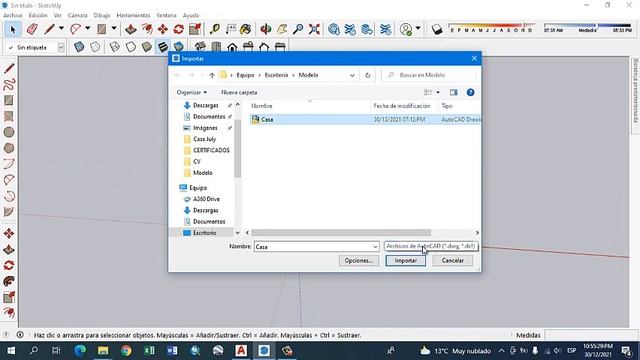Click the Opciones... button

click(x=359, y=260)
